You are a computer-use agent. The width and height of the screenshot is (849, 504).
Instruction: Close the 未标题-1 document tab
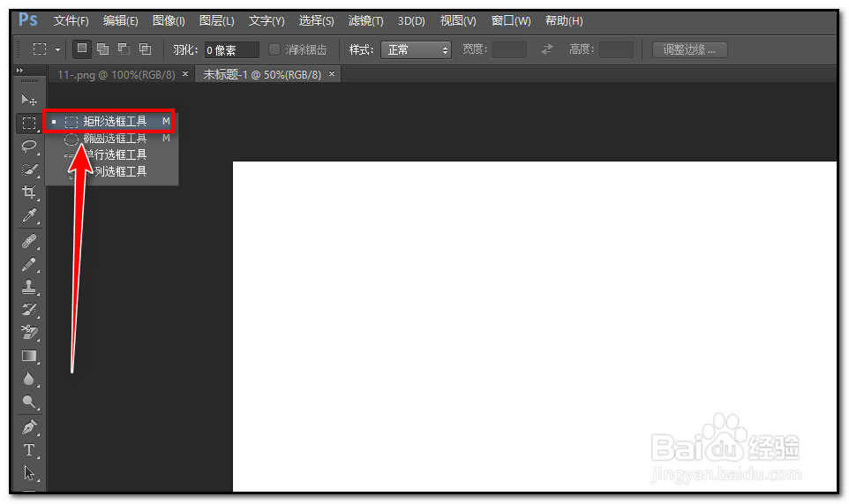pyautogui.click(x=331, y=73)
